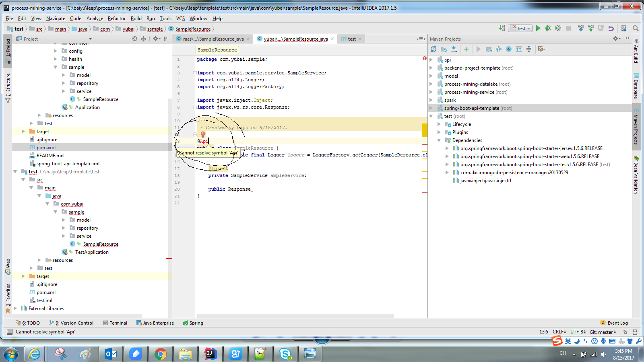The width and height of the screenshot is (644, 362).
Task: Expand the process-mining-service Maven node
Action: (x=431, y=92)
